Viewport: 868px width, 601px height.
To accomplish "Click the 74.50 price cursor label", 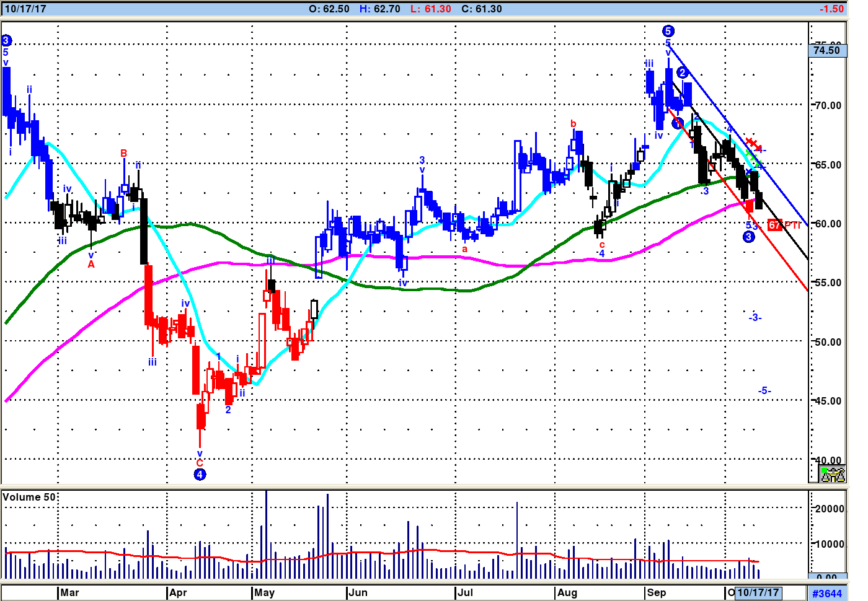I will coord(827,51).
